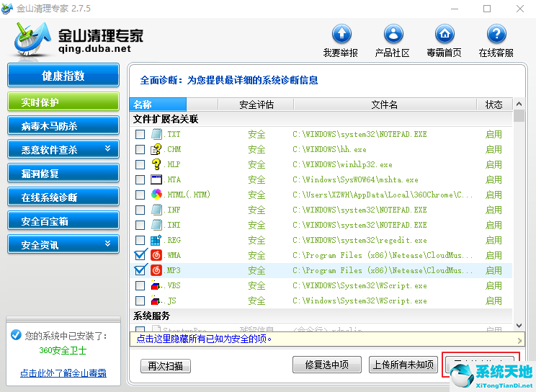The height and width of the screenshot is (392, 536).
Task: Uncheck the .MP3 checkbox
Action: 140,270
